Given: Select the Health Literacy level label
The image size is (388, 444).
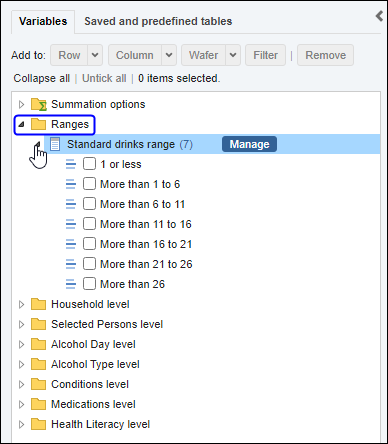Looking at the screenshot, I should [101, 424].
